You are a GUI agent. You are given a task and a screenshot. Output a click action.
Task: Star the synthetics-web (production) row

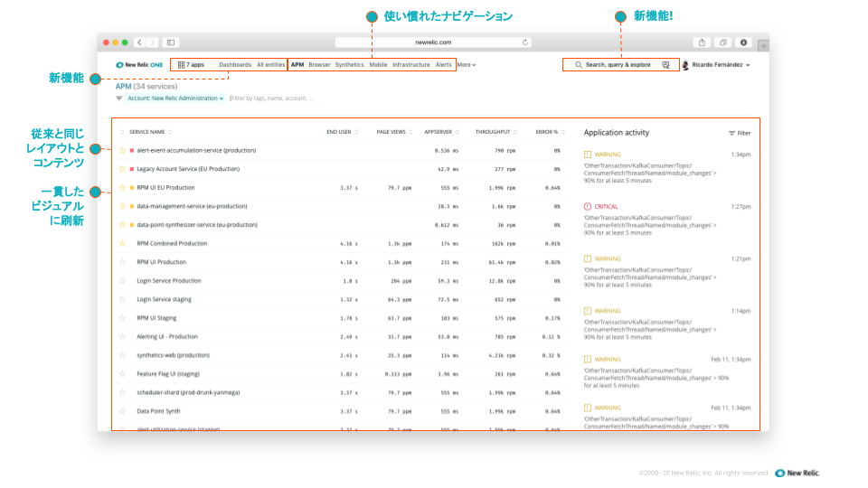pos(122,355)
